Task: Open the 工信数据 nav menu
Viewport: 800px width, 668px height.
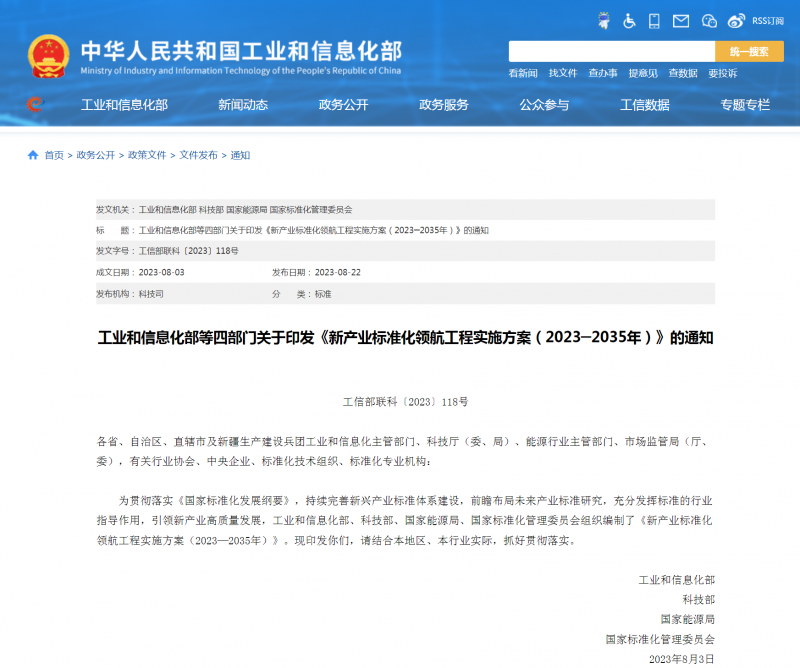Action: tap(645, 105)
